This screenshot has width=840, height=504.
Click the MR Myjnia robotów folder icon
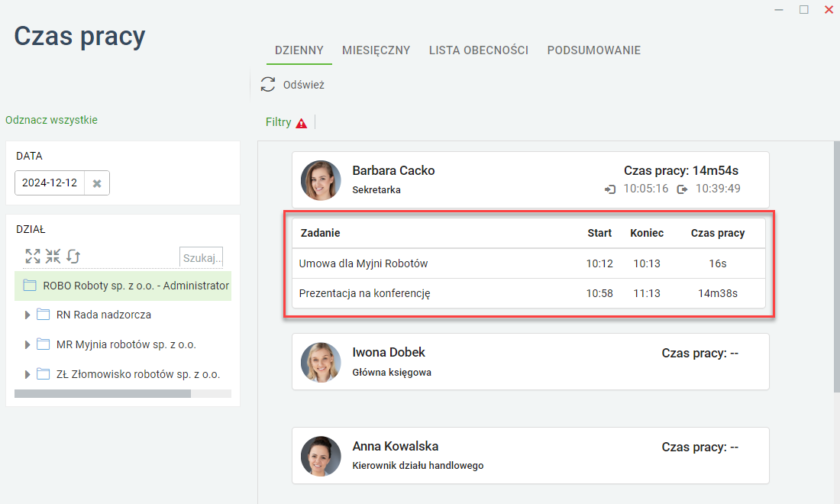click(x=43, y=344)
